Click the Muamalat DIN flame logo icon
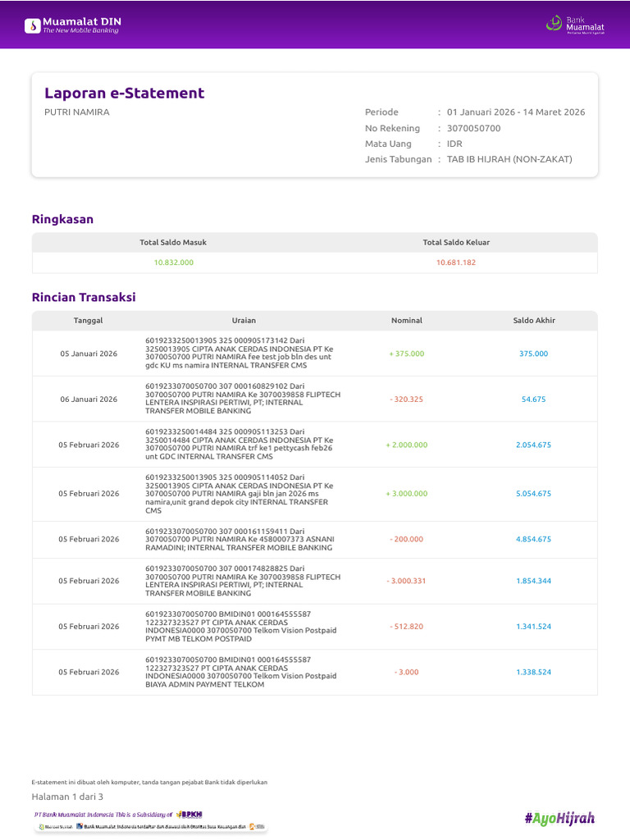The width and height of the screenshot is (630, 840). (x=33, y=25)
